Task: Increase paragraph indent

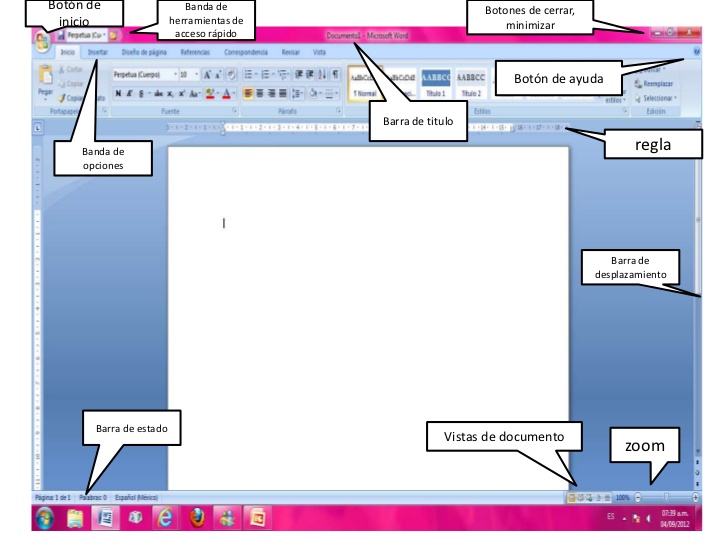Action: (x=310, y=74)
